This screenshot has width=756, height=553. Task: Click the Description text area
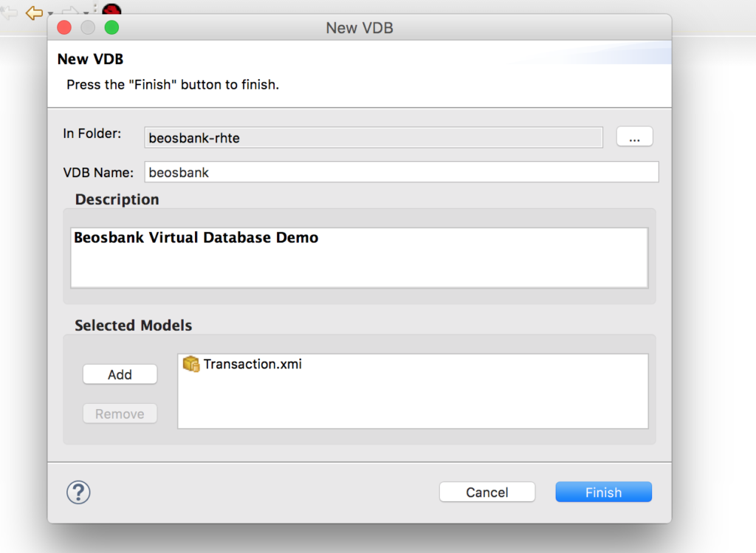click(x=360, y=257)
